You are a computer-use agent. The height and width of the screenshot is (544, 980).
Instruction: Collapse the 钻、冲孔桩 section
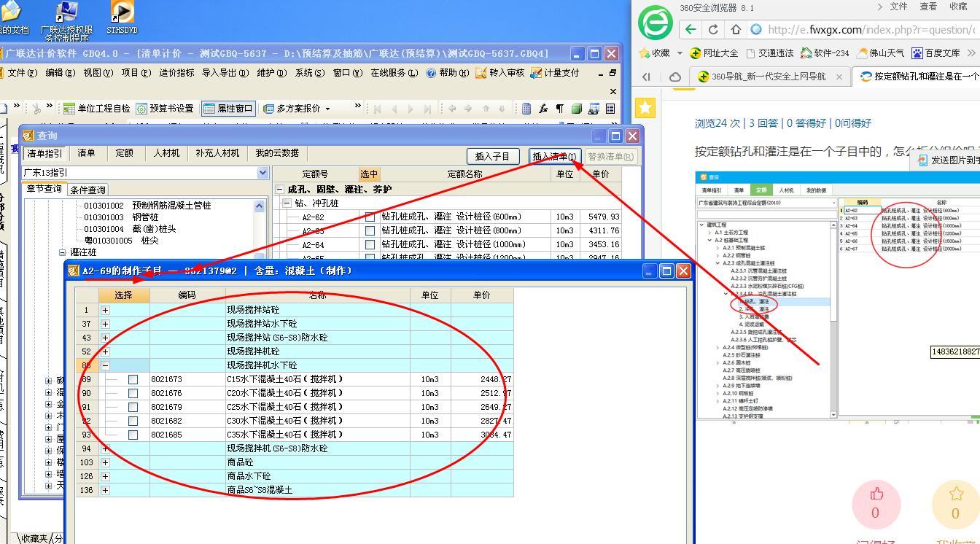tap(287, 203)
